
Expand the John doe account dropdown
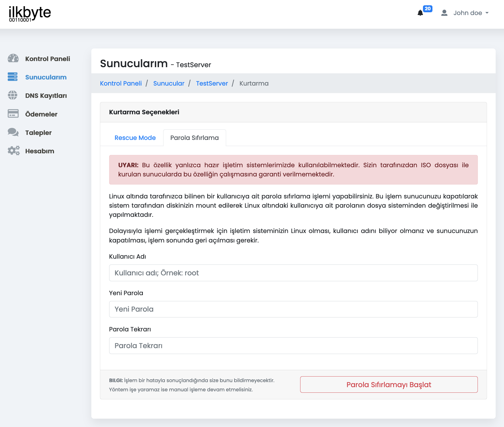[471, 13]
